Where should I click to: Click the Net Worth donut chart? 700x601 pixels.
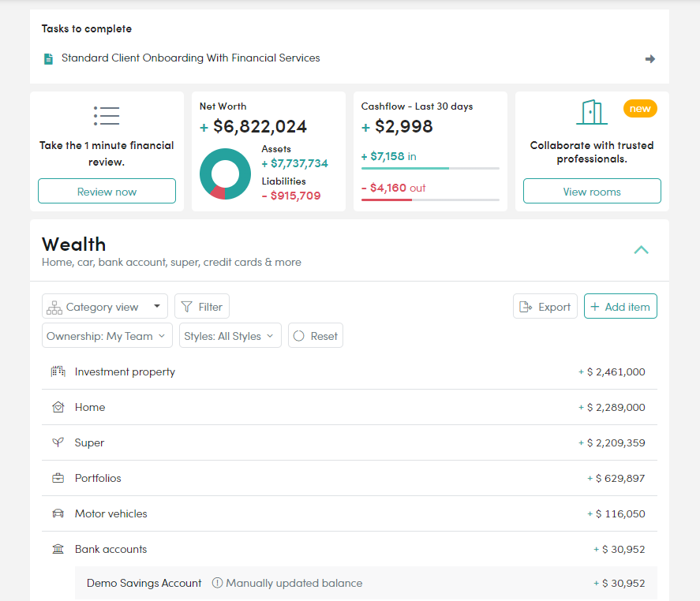(x=226, y=174)
